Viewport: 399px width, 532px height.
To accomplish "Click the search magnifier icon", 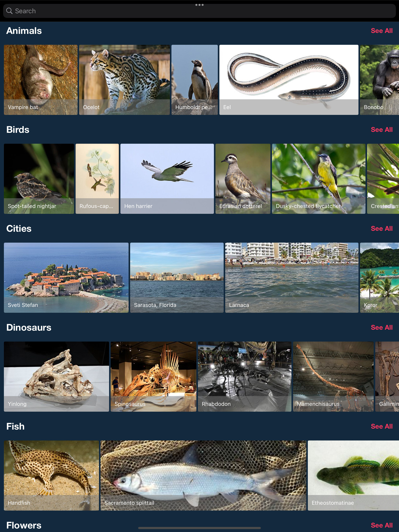I will (9, 11).
